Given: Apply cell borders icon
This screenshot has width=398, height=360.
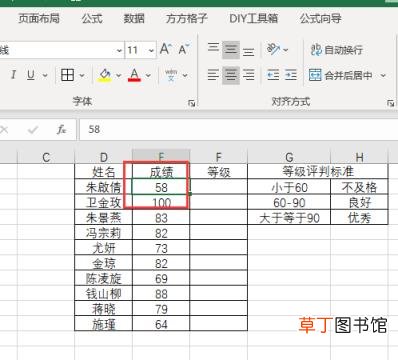Looking at the screenshot, I should (67, 75).
